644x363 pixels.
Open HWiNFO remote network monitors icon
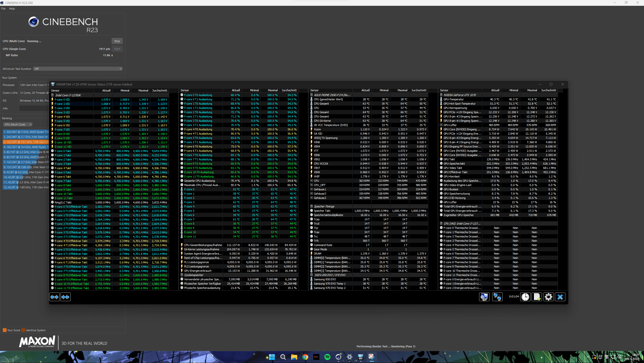497,297
